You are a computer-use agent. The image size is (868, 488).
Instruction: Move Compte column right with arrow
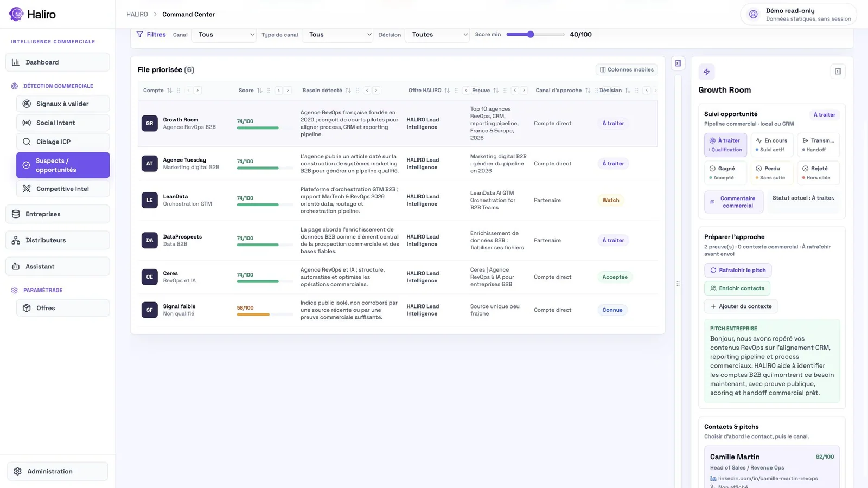pyautogui.click(x=197, y=91)
